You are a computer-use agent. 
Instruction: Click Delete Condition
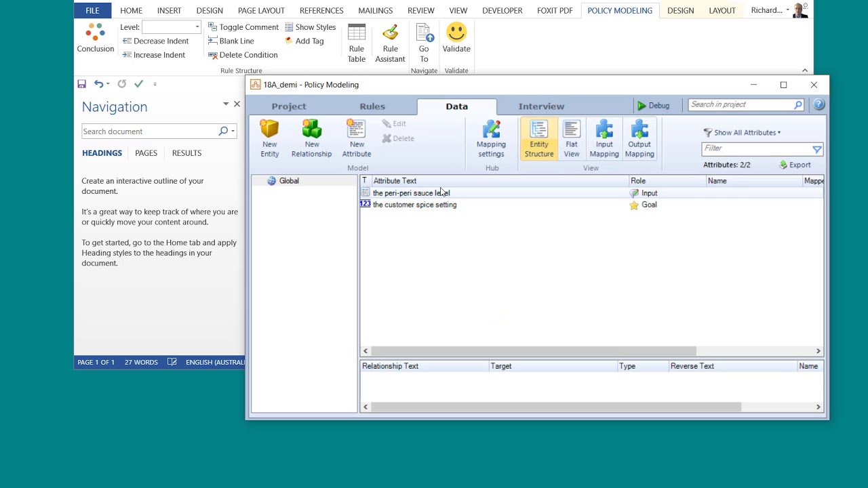coord(243,55)
